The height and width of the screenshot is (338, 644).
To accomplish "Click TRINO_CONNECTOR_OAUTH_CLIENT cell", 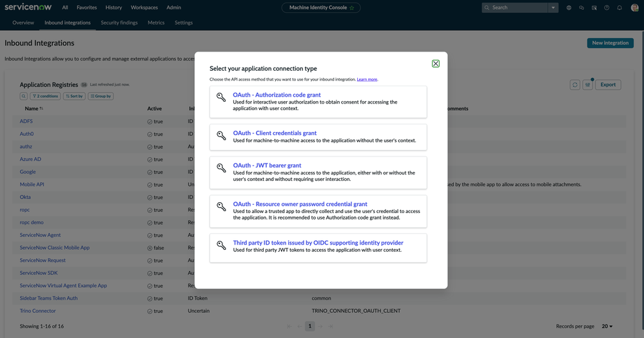I will click(x=356, y=310).
